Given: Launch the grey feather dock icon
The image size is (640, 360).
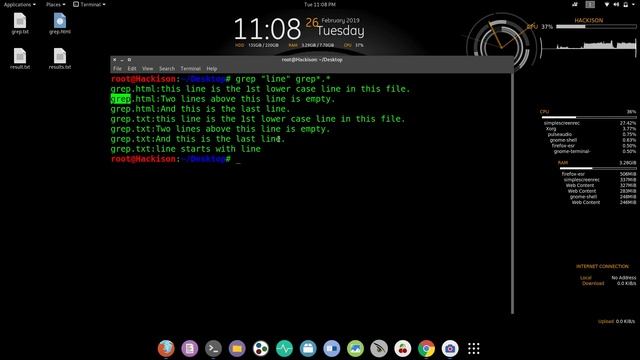Looking at the screenshot, I should [x=379, y=349].
